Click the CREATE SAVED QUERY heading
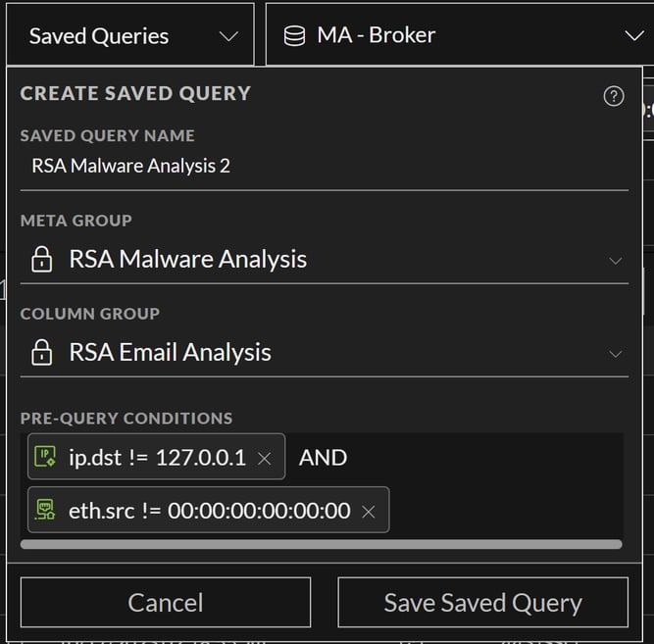 135,93
